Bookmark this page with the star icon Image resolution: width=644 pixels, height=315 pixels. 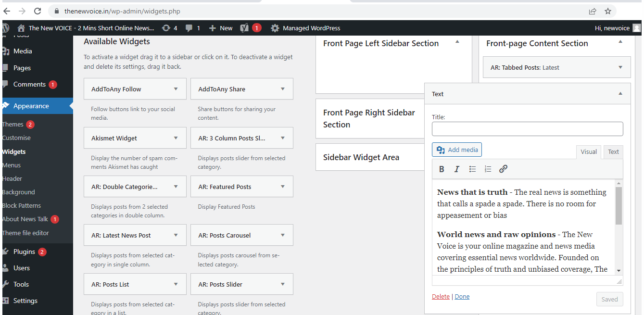pos(608,11)
